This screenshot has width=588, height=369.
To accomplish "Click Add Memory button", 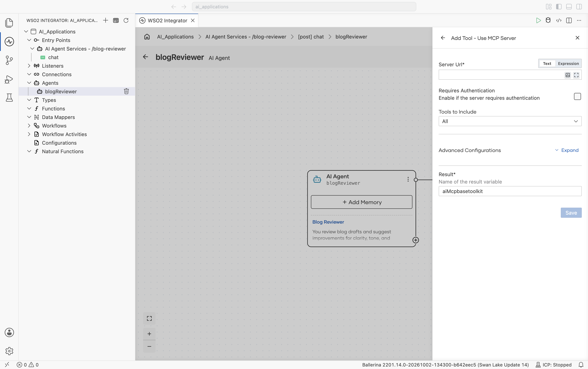I will 361,202.
